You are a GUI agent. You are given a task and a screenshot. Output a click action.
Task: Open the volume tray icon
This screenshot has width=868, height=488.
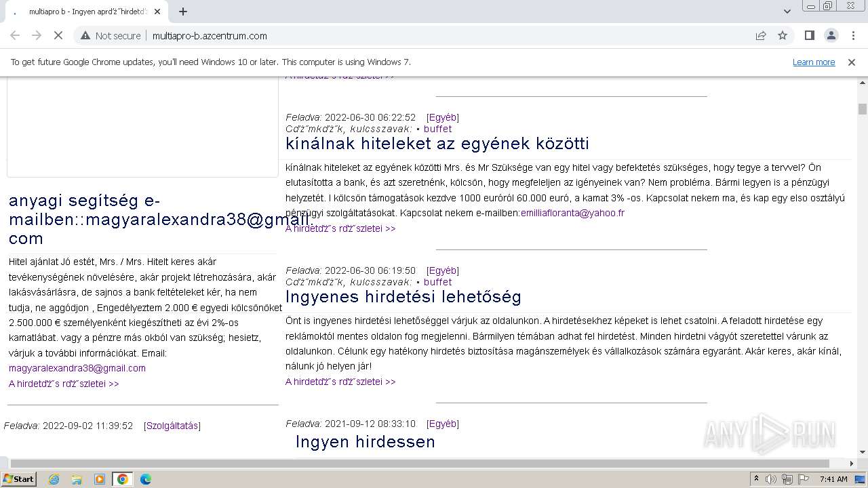pos(772,479)
